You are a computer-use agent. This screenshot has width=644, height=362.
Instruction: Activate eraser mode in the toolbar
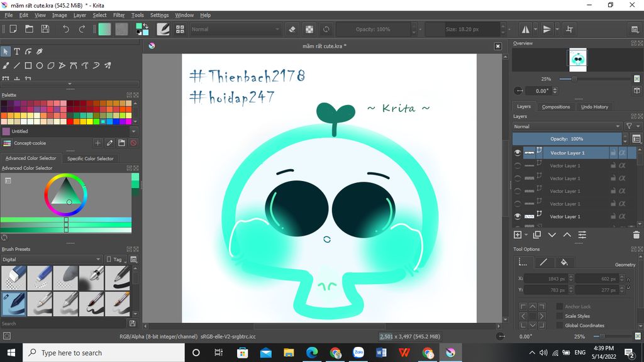point(292,29)
